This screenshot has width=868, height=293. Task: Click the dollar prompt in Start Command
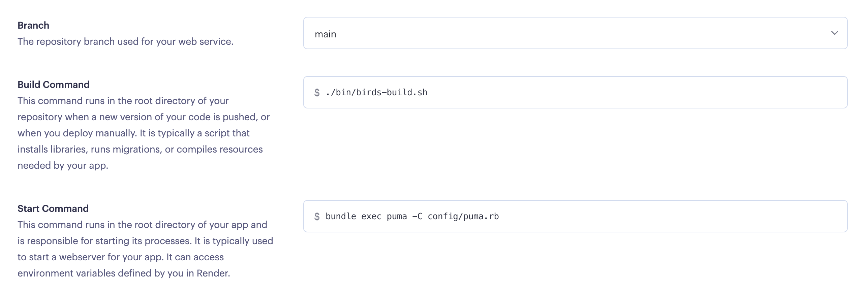[317, 216]
